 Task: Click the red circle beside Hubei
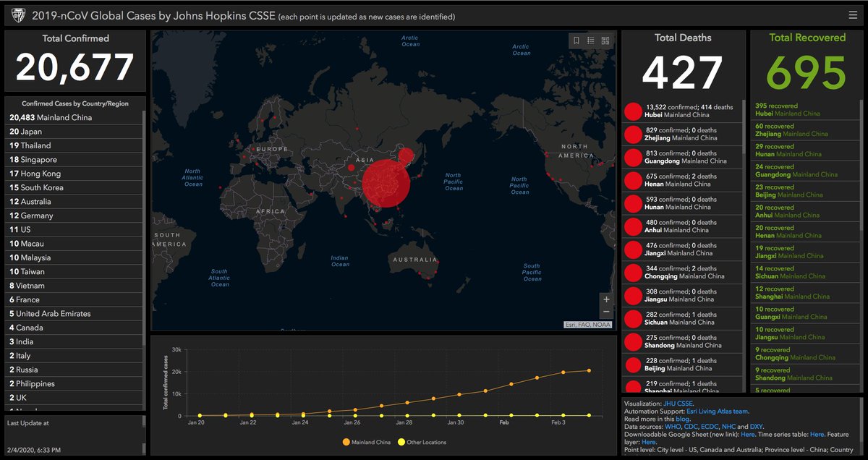coord(634,111)
